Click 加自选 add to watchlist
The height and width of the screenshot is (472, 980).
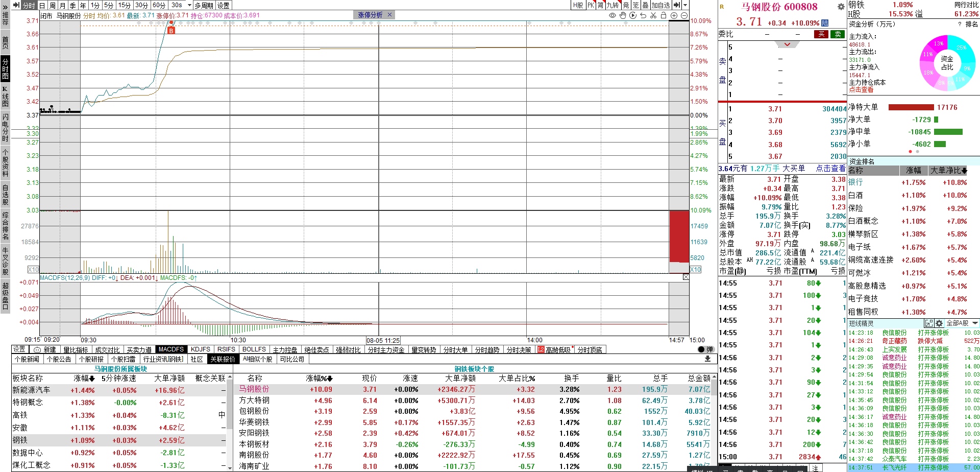pyautogui.click(x=660, y=5)
